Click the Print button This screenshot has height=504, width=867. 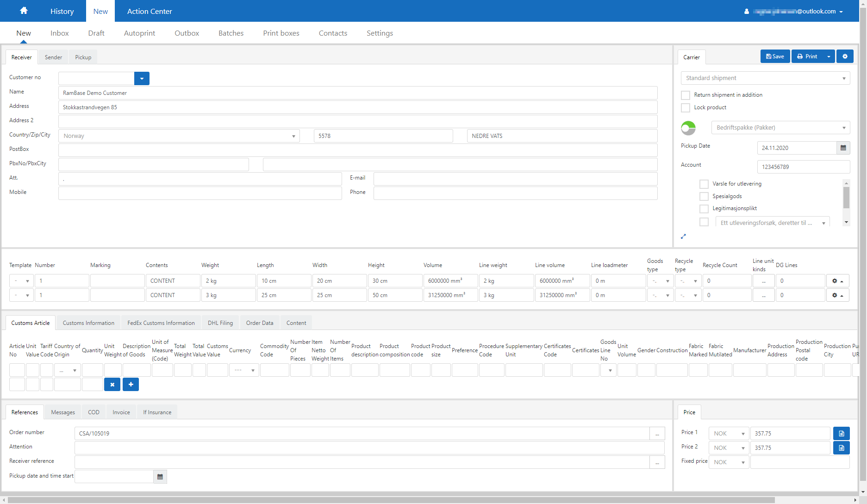coord(807,56)
